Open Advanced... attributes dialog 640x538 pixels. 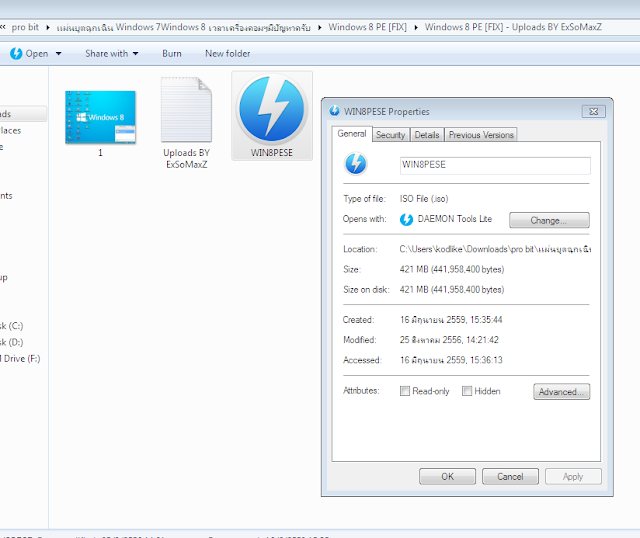561,392
